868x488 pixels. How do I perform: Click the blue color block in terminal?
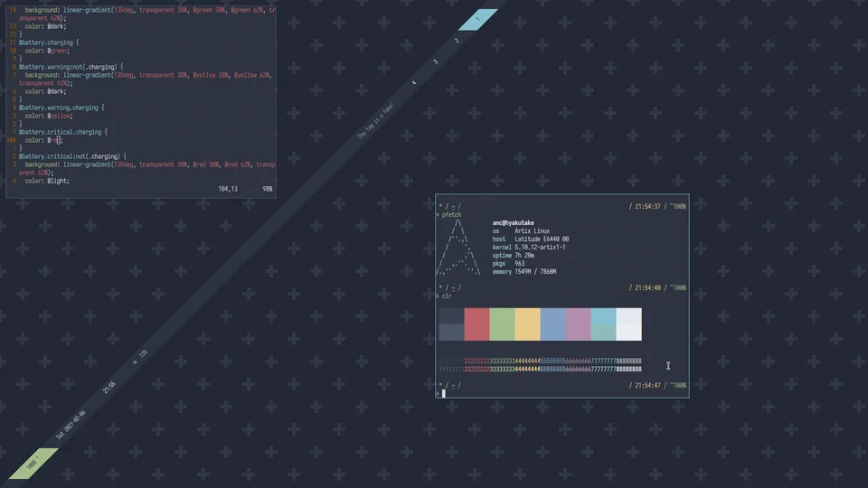(x=553, y=324)
